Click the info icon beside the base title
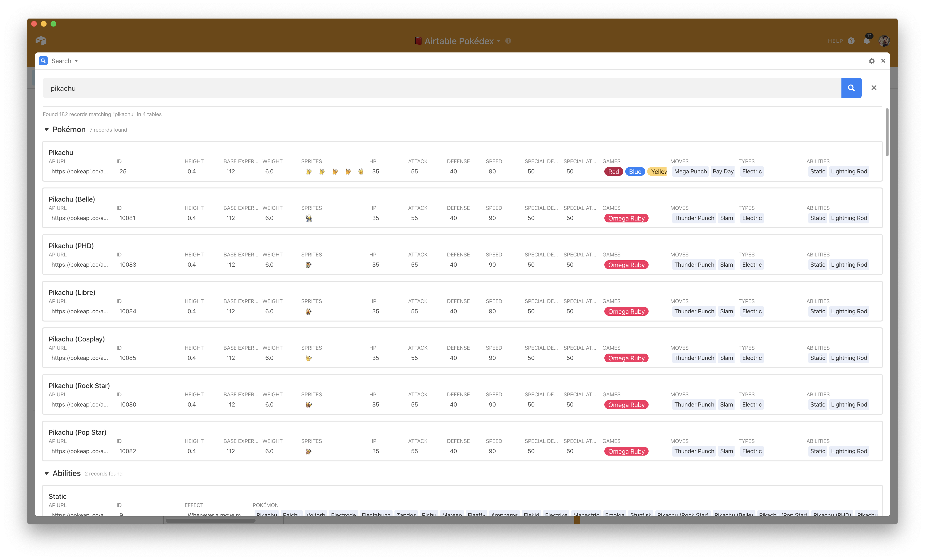Image resolution: width=925 pixels, height=560 pixels. pos(508,41)
